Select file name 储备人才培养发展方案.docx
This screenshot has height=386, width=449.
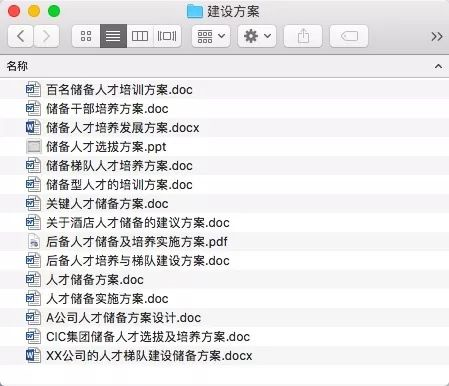[x=123, y=128]
